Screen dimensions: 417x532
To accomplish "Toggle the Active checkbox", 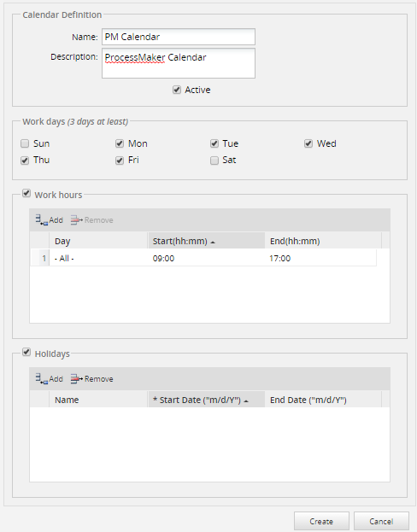I will (177, 90).
